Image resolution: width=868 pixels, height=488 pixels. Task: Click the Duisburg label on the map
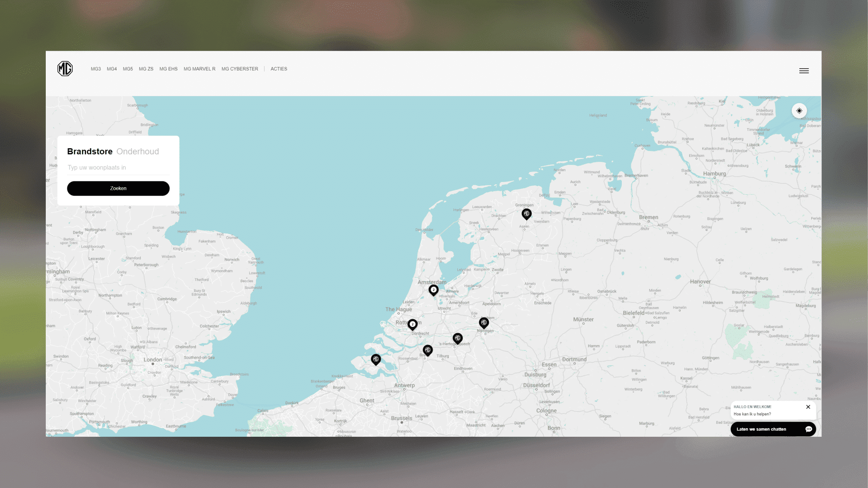(x=535, y=374)
